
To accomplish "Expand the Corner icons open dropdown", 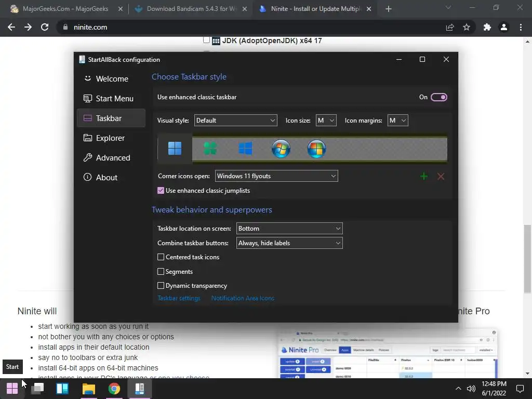I will [276, 176].
